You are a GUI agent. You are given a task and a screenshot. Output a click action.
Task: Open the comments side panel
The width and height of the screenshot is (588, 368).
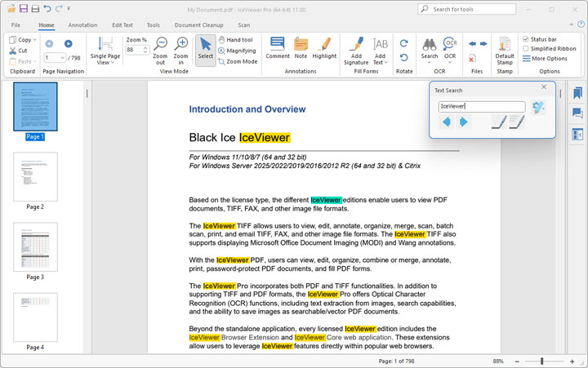(577, 113)
